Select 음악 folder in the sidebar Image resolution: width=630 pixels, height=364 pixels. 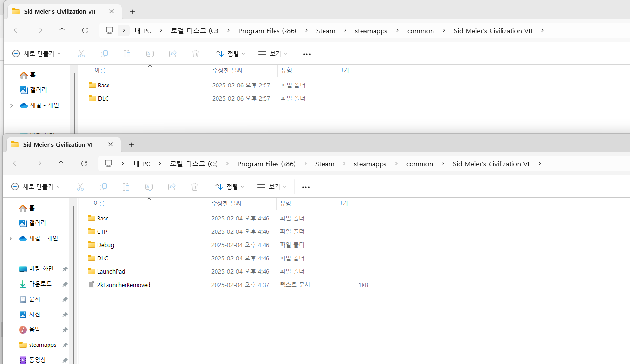pyautogui.click(x=34, y=329)
